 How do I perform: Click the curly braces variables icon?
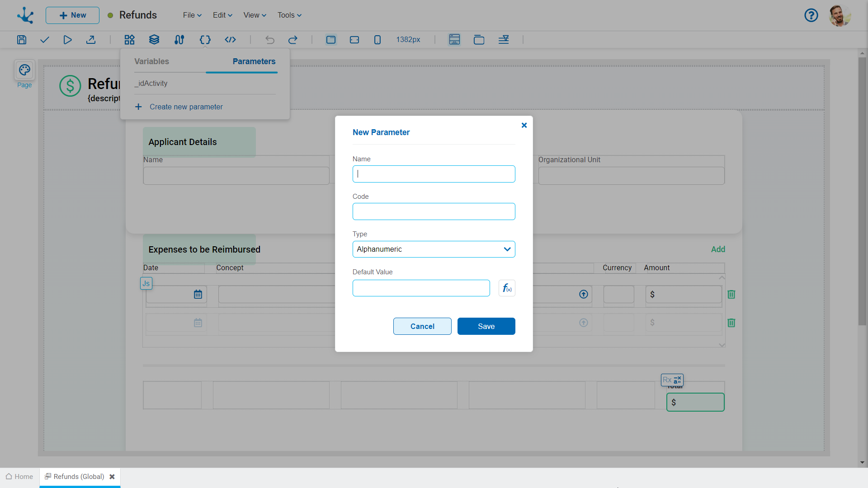click(x=205, y=40)
